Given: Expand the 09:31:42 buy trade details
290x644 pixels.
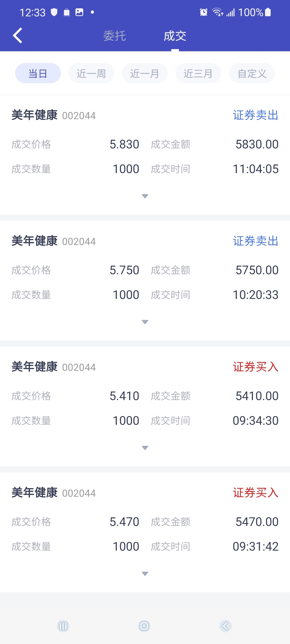Looking at the screenshot, I should (x=145, y=574).
